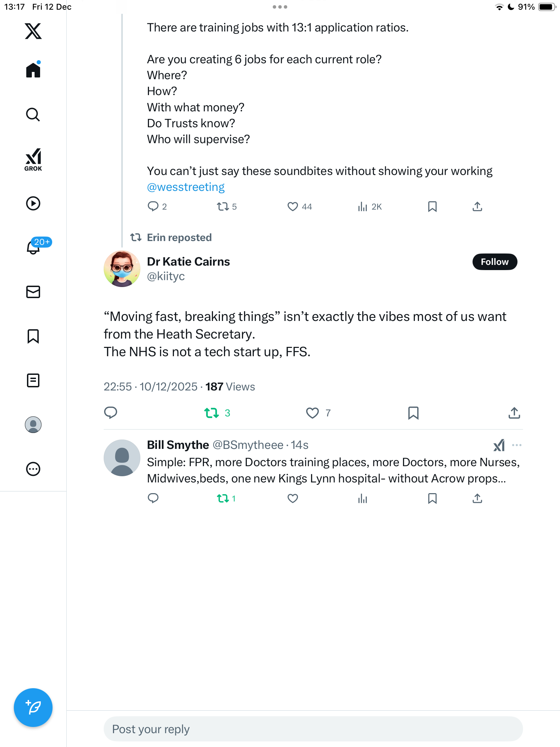Open Grok from the sidebar
This screenshot has width=560, height=747.
point(33,159)
